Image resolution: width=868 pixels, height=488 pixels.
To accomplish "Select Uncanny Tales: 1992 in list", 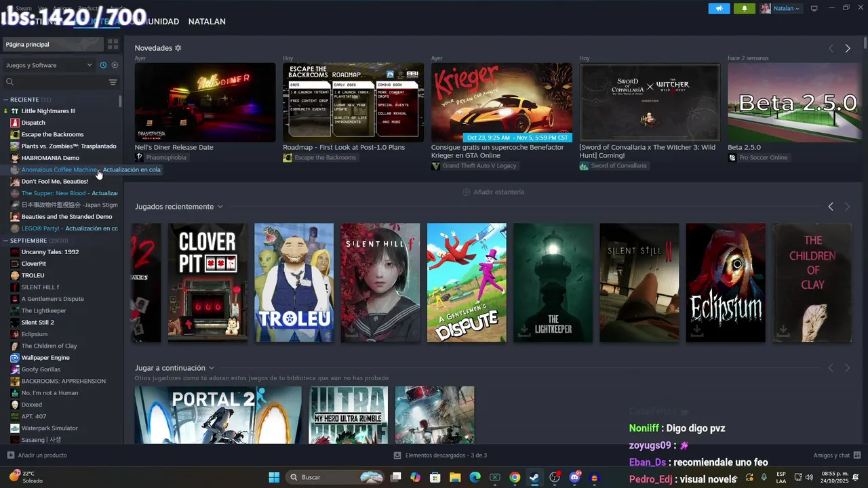I will coord(50,251).
